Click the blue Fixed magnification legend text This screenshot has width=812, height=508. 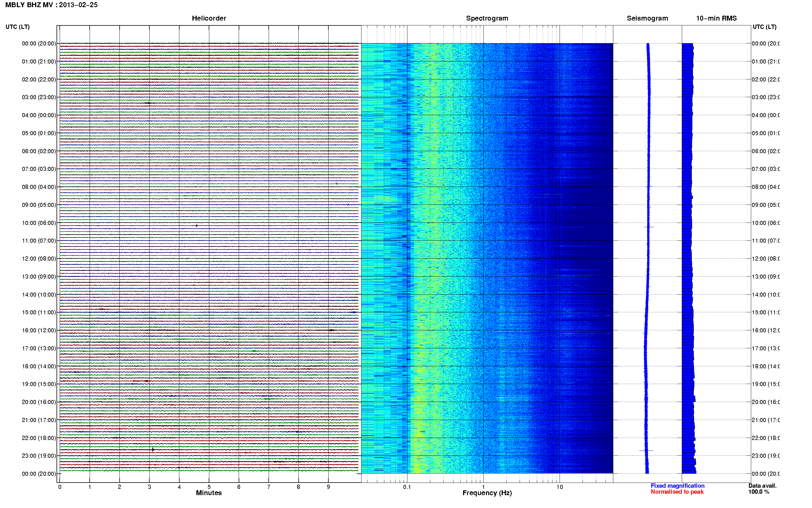678,486
